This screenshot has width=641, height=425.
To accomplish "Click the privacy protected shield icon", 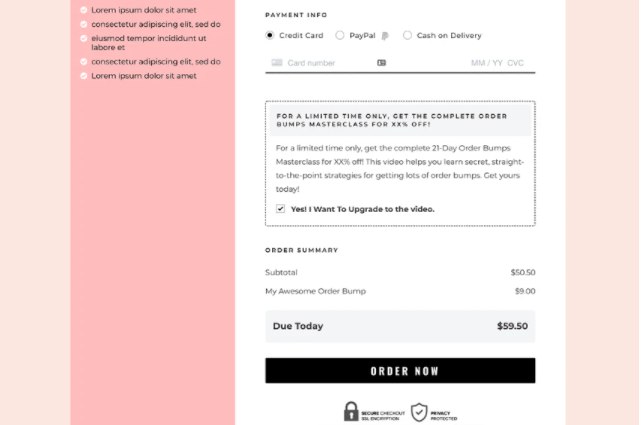I will pos(419,411).
